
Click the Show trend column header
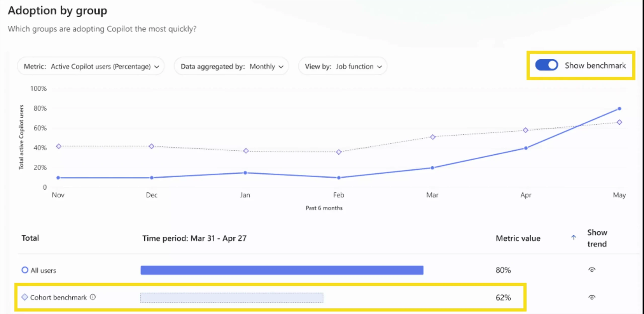point(597,238)
